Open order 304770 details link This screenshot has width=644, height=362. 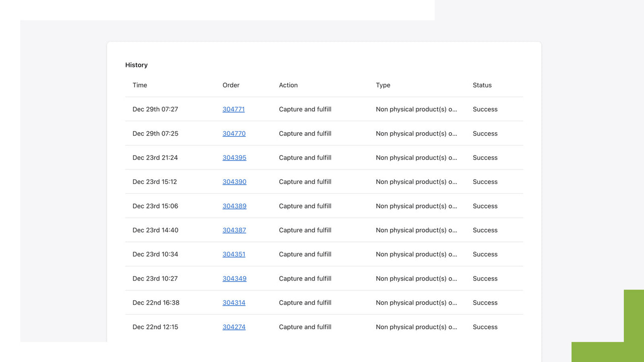[x=233, y=133]
